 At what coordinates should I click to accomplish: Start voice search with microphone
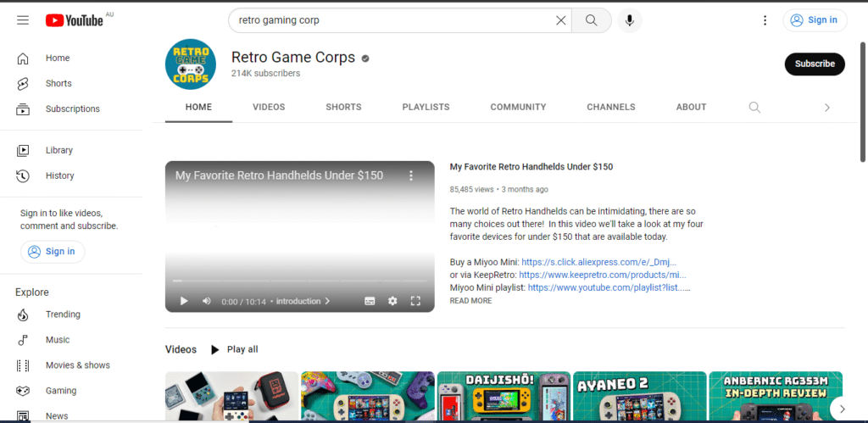630,20
